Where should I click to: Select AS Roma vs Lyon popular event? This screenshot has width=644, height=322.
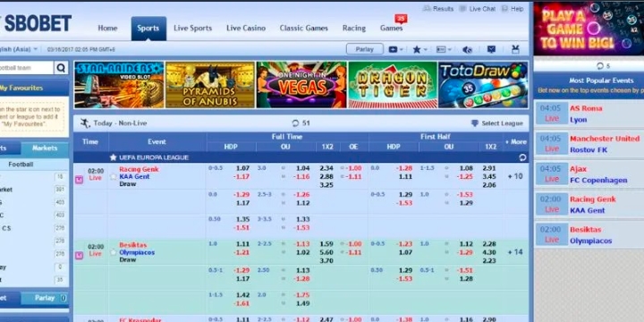tap(589, 114)
